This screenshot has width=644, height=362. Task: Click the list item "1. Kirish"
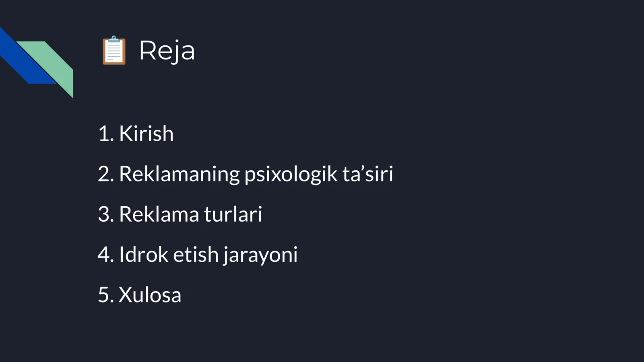coord(136,134)
